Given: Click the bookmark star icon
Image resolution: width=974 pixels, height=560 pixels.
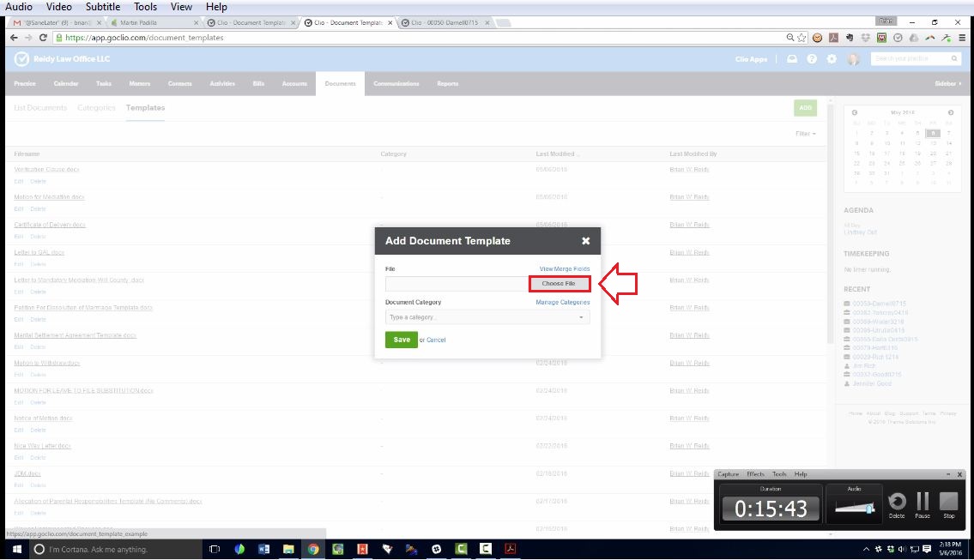Looking at the screenshot, I should pyautogui.click(x=802, y=38).
